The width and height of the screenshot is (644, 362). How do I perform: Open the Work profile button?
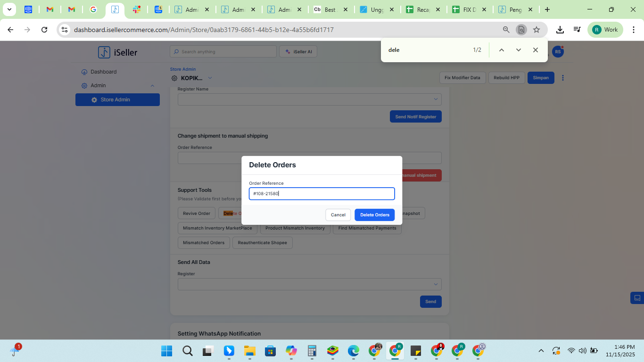605,30
